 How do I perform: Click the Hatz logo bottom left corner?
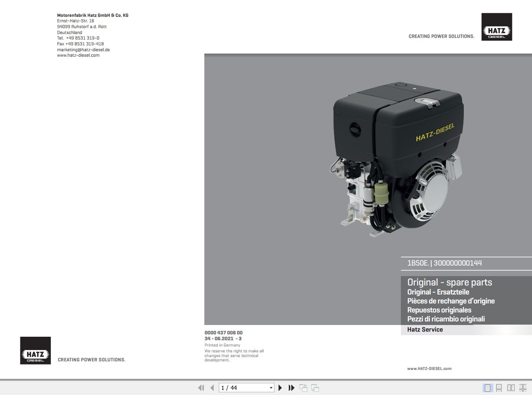coord(35,350)
